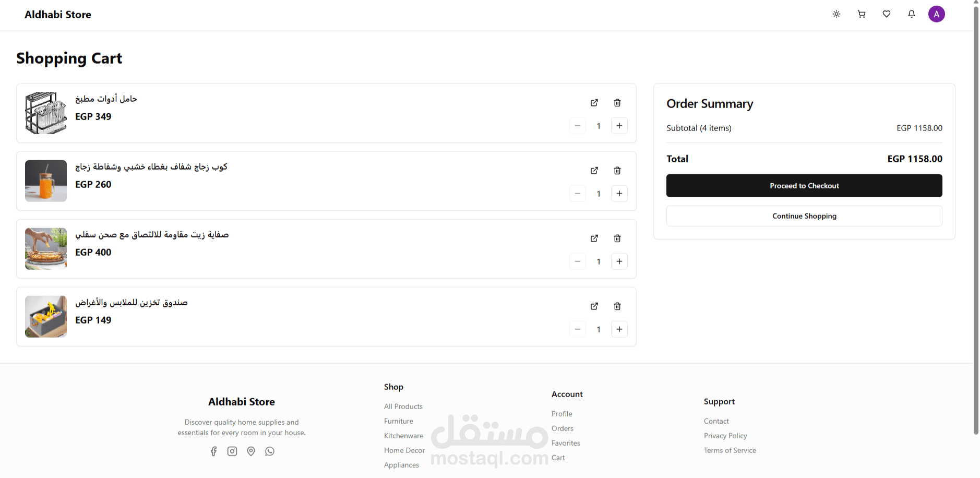The width and height of the screenshot is (980, 478).
Task: Open Instagram icon in footer
Action: click(232, 451)
